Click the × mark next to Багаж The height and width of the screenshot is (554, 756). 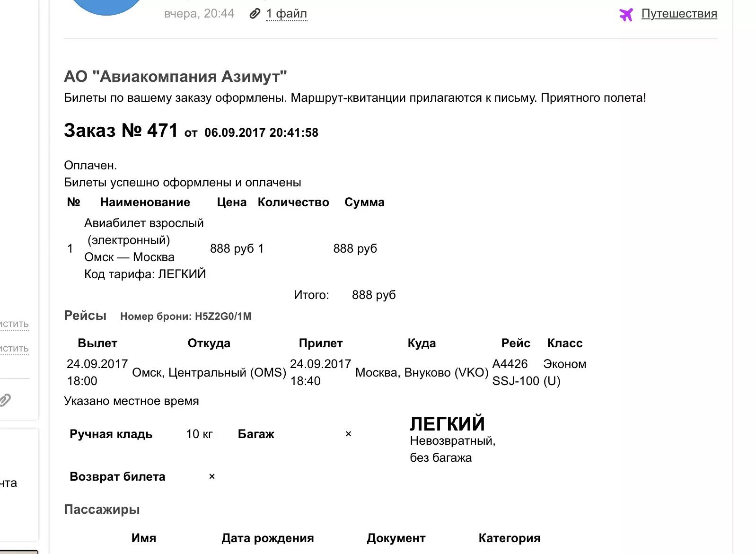coord(348,434)
